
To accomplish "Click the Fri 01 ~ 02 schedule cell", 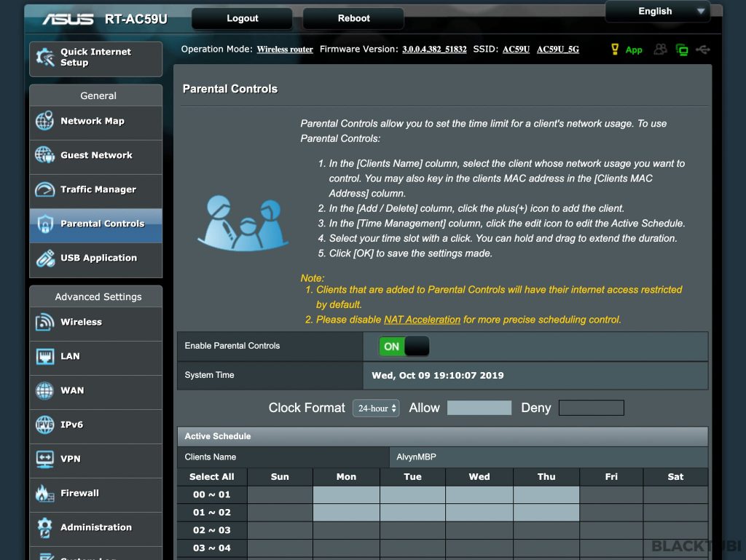I will point(611,513).
